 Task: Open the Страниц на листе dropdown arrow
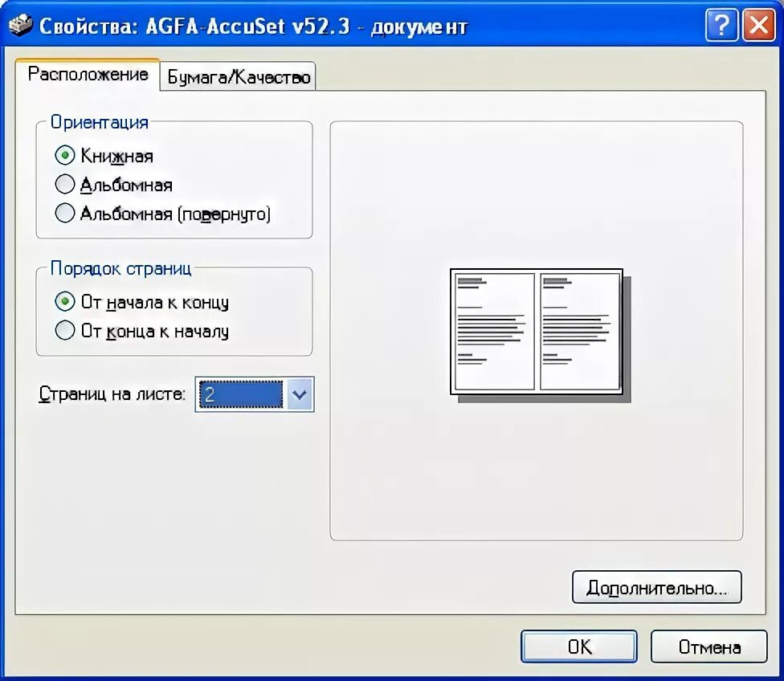pyautogui.click(x=300, y=394)
